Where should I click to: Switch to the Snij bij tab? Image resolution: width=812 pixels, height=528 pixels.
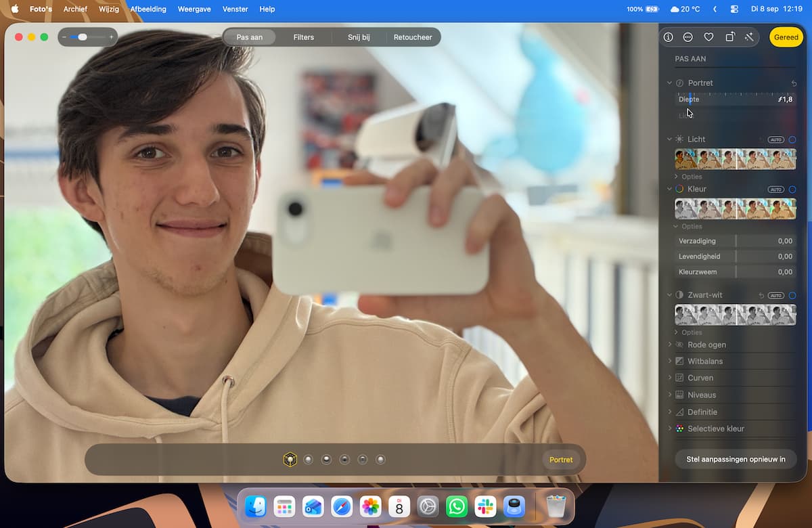359,37
